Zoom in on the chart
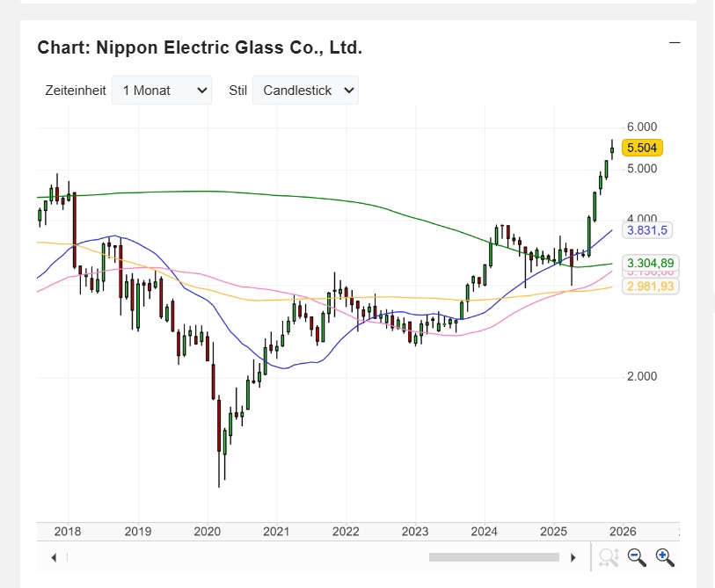Image resolution: width=715 pixels, height=588 pixels. pos(665,557)
